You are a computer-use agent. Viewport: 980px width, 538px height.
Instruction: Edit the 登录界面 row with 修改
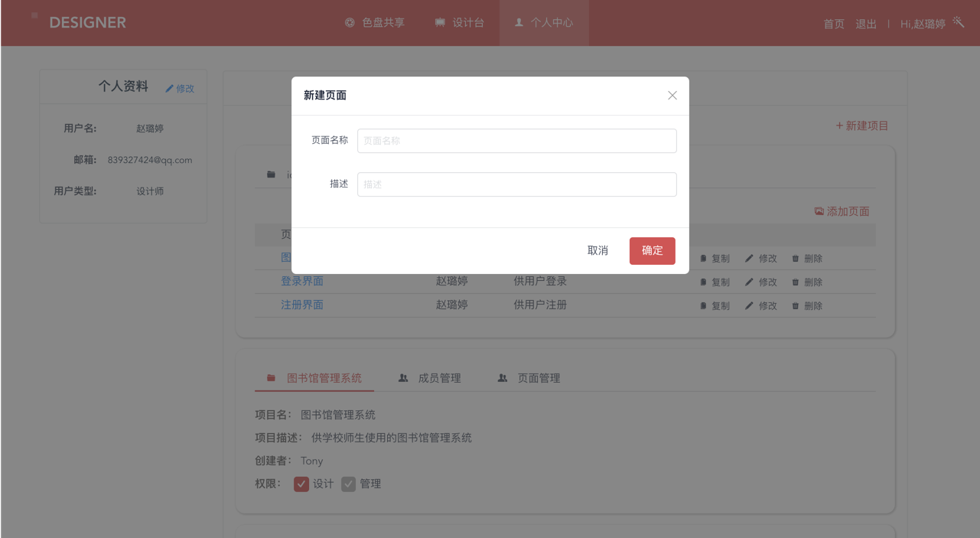click(761, 282)
